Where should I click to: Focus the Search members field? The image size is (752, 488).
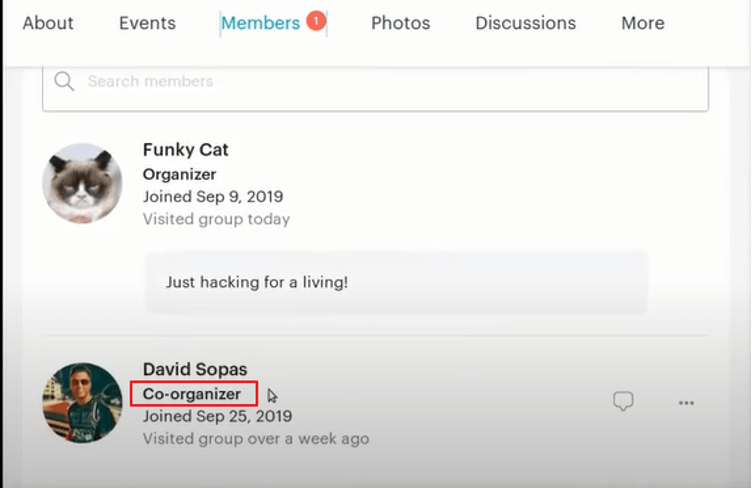[x=390, y=82]
